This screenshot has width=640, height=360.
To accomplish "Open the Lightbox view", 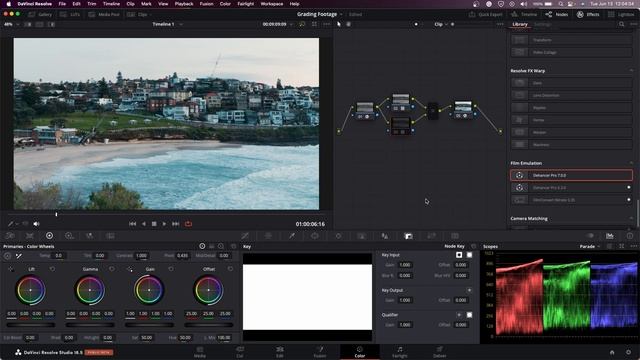I will [x=621, y=14].
